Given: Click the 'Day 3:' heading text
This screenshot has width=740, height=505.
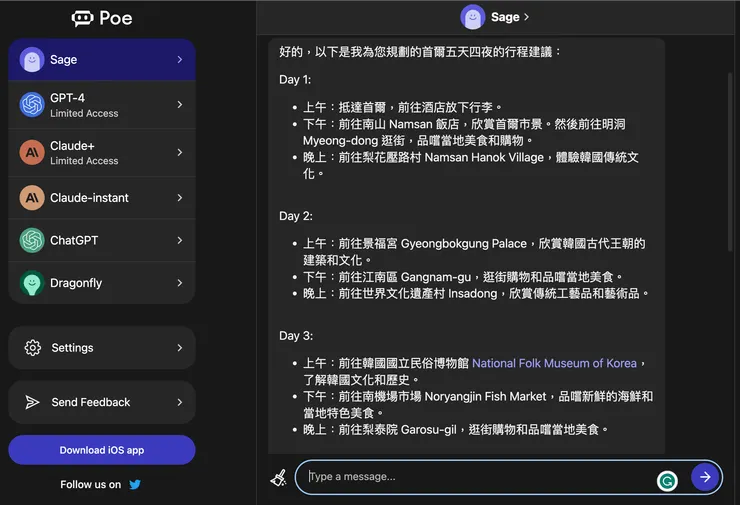Looking at the screenshot, I should click(x=296, y=336).
